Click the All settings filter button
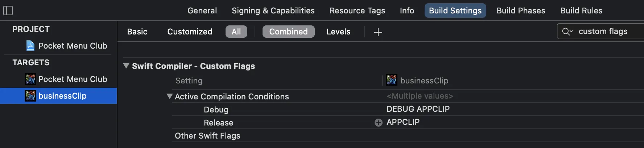 (x=236, y=32)
